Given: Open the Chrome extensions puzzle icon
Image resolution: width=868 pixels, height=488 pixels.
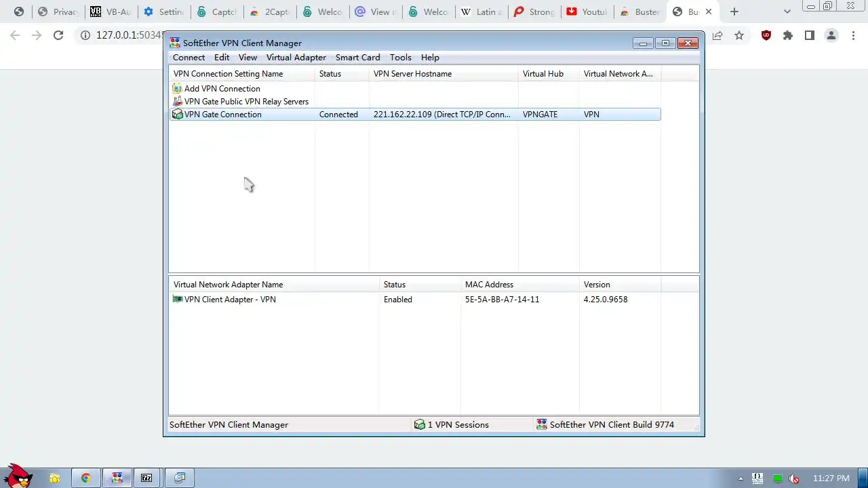Looking at the screenshot, I should pos(788,35).
